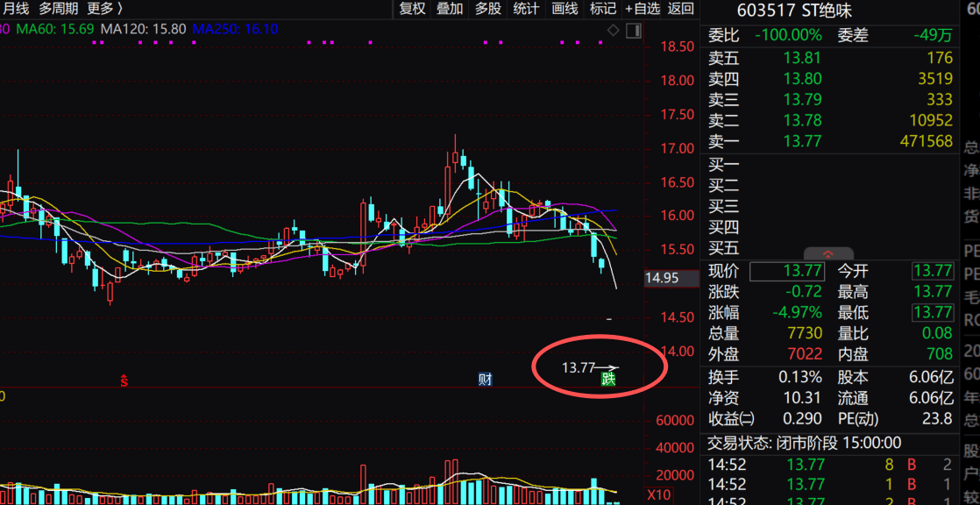Viewport: 980px width, 505px height.
Task: Click the 返回 back button
Action: coord(681,9)
